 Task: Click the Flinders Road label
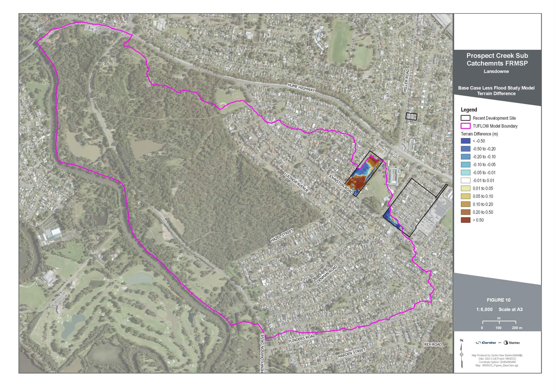click(x=302, y=339)
